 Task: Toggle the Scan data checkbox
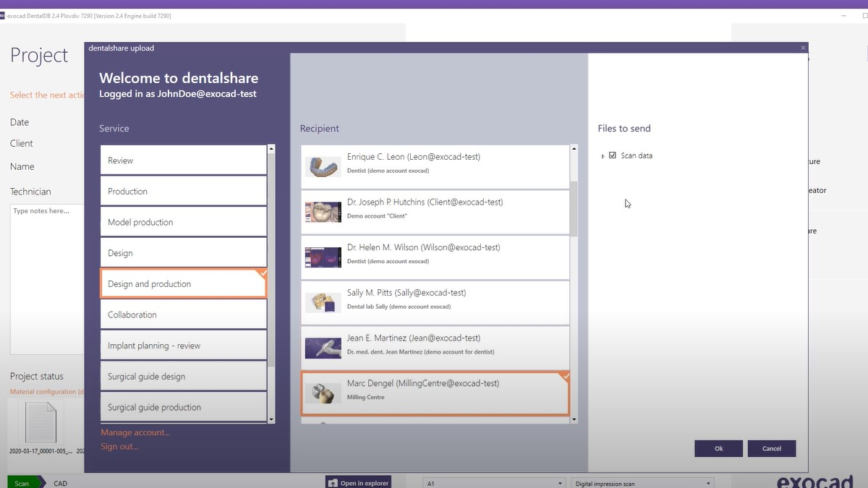point(613,155)
